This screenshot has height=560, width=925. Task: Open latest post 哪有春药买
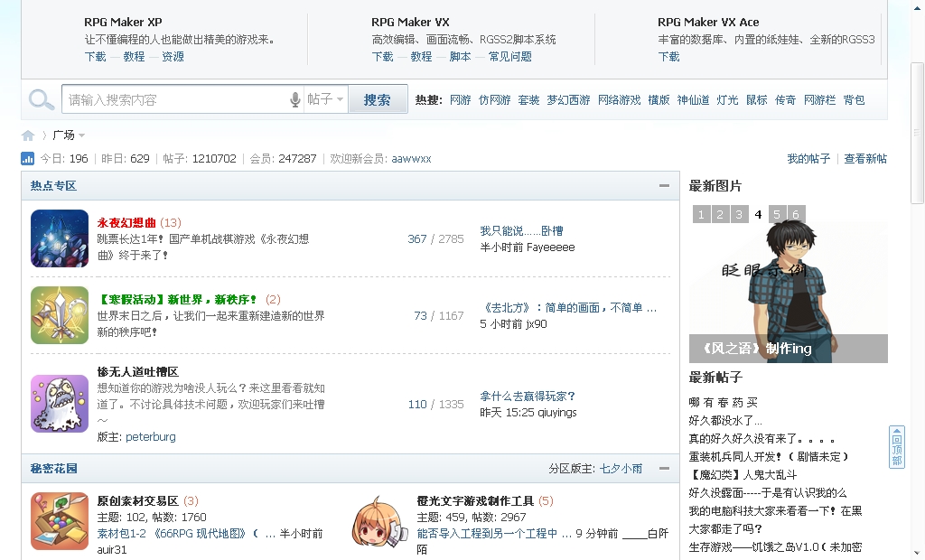(x=724, y=403)
